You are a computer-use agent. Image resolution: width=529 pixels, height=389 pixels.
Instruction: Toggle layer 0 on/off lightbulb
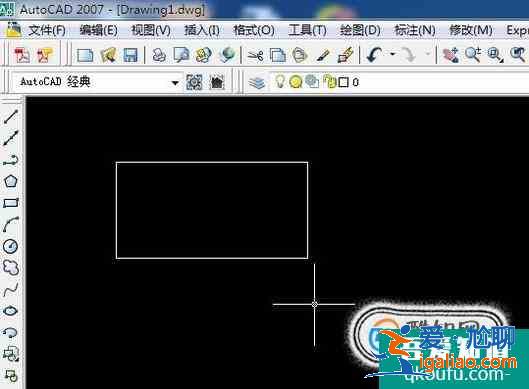pos(280,82)
